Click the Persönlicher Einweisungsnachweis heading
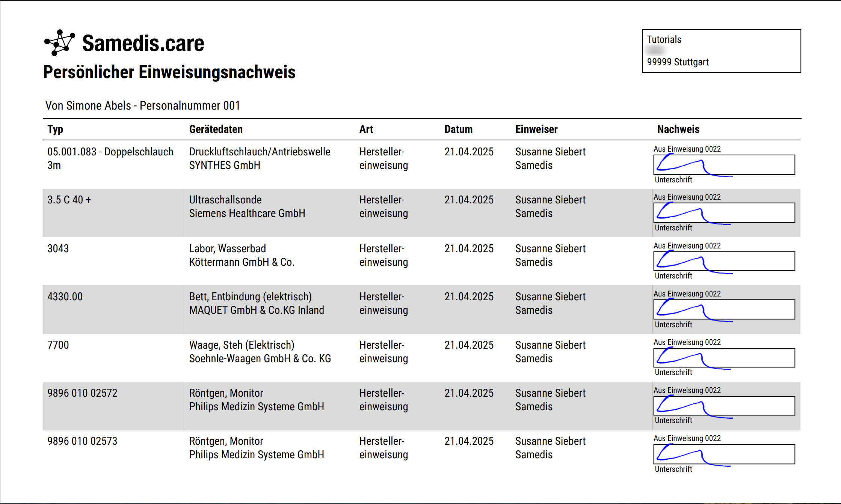This screenshot has height=504, width=841. [x=169, y=72]
